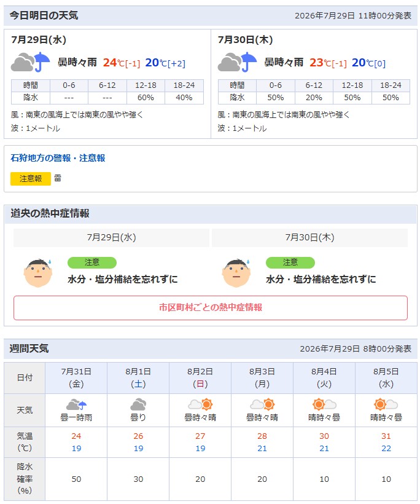Open 市区町村ごとの熱中症情報 button
The image size is (420, 504).
point(211,307)
